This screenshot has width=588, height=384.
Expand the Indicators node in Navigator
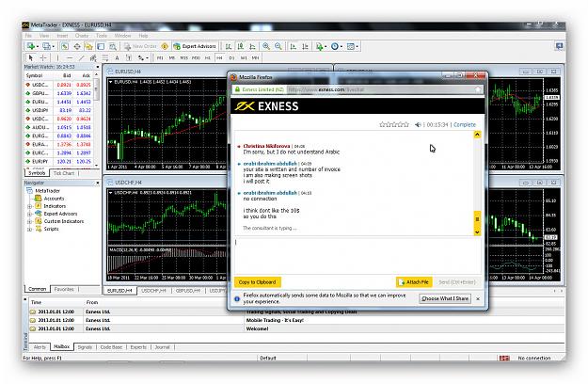click(x=29, y=206)
